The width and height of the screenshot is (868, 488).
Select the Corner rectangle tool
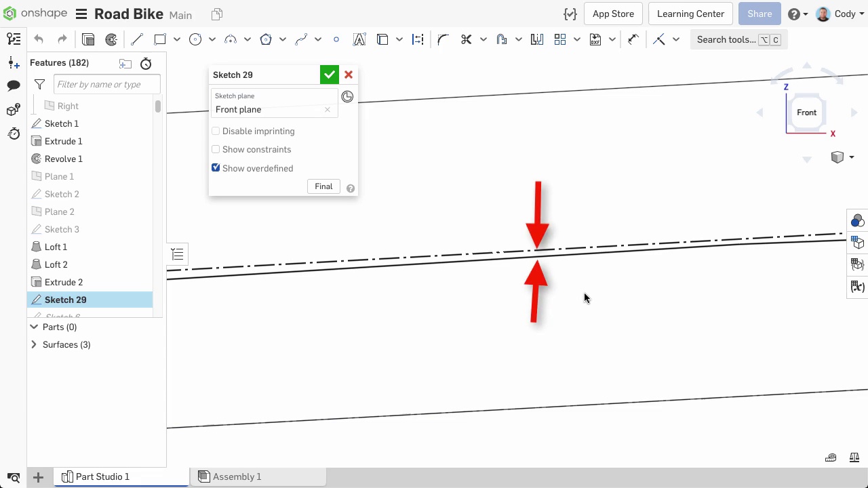(160, 40)
